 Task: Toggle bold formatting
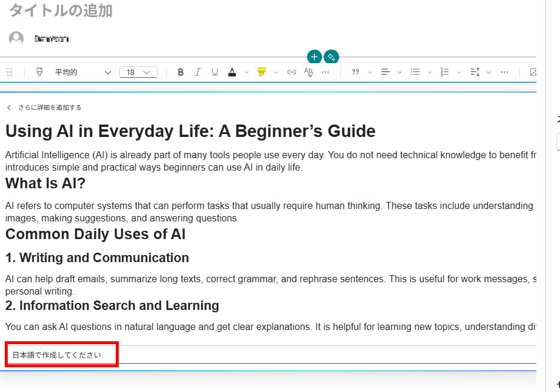(181, 72)
